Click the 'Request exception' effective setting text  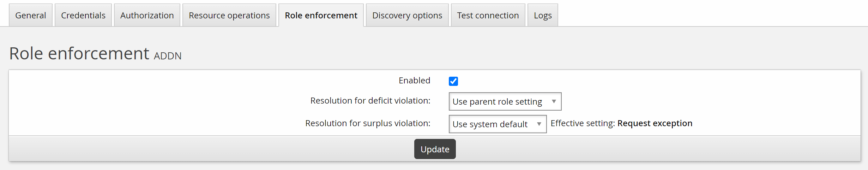pos(655,123)
